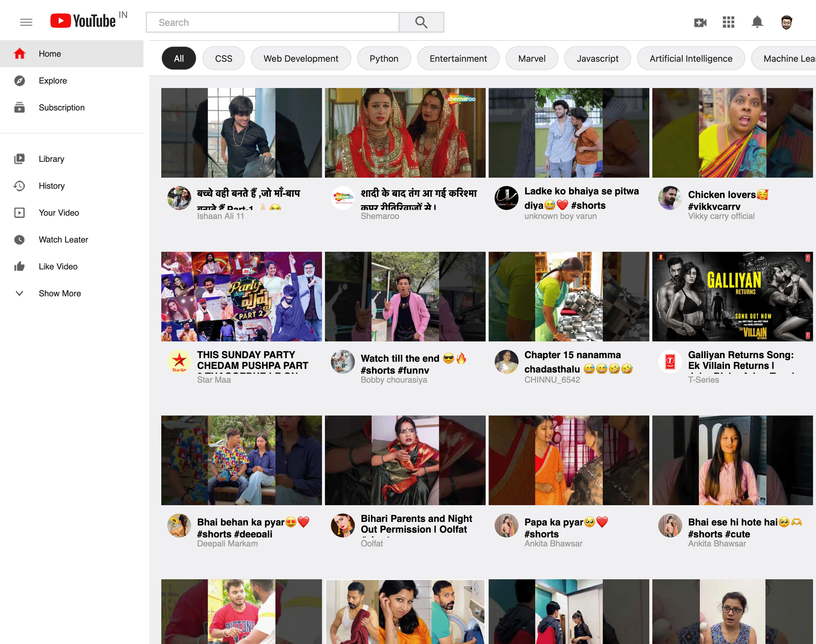Go to Home in sidebar
816x644 pixels.
[72, 54]
